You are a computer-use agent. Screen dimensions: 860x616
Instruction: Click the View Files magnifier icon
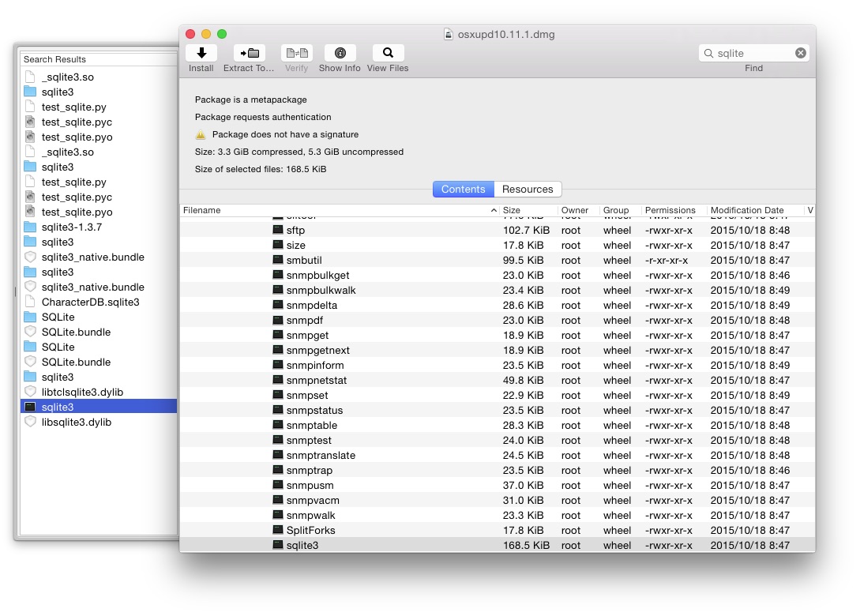pyautogui.click(x=388, y=53)
